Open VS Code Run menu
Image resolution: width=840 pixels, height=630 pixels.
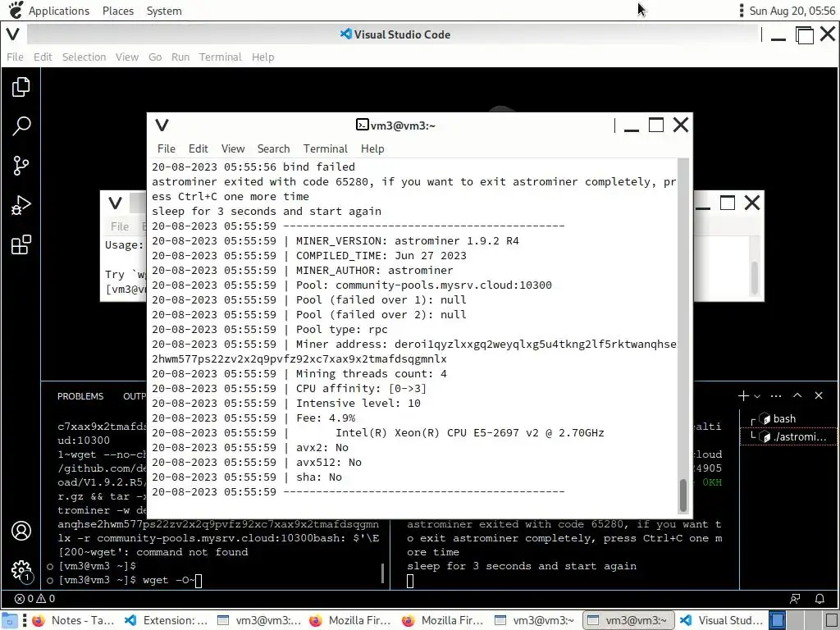click(180, 57)
